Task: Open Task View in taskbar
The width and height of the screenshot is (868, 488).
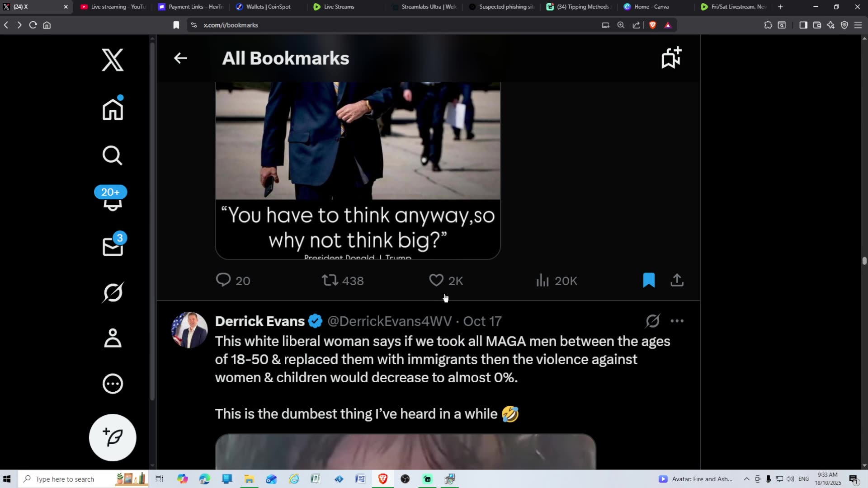Action: pos(159,479)
